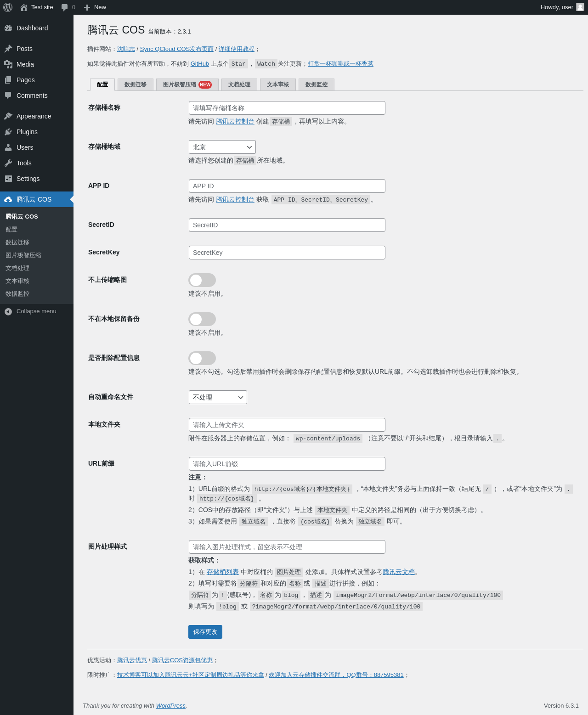Focus the APP ID input field
Image resolution: width=588 pixels, height=715 pixels.
[287, 186]
